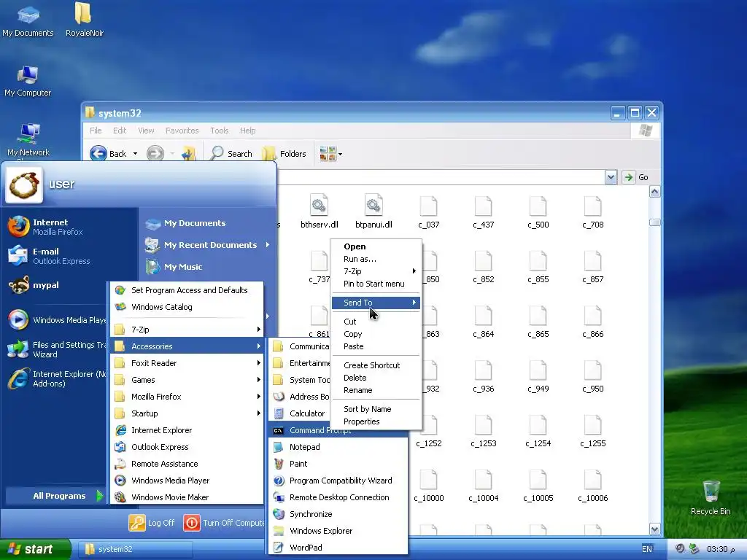Screen dimensions: 747x560
Task: Click the Forward arrow in system32 toolbar
Action: (155, 153)
